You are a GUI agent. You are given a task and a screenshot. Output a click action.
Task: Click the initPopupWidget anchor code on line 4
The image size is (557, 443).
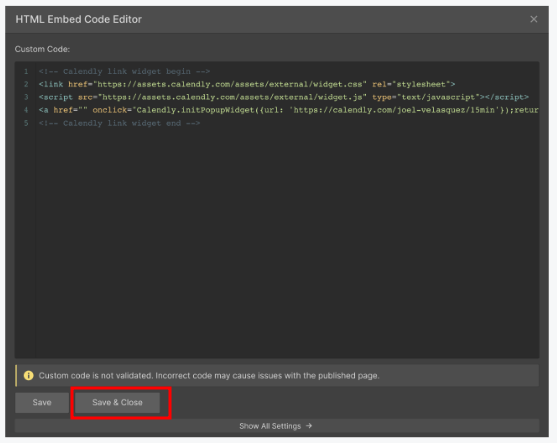288,110
